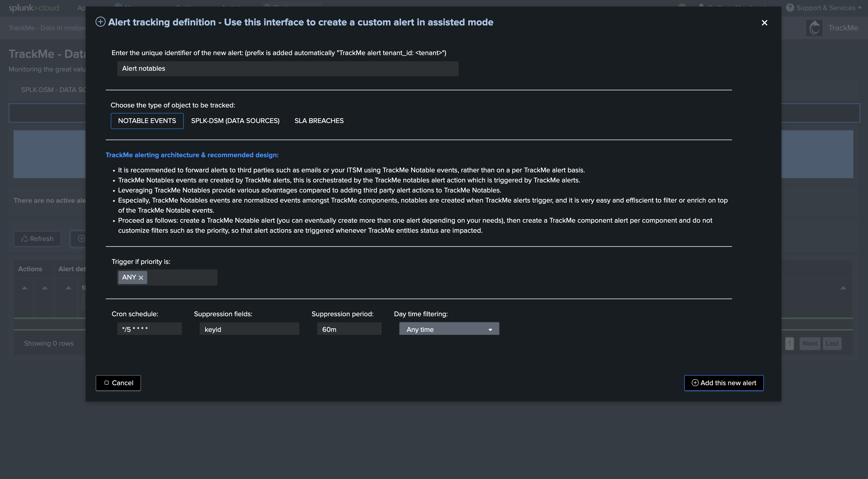The image size is (868, 479).
Task: Click Refresh button in background page
Action: point(38,238)
